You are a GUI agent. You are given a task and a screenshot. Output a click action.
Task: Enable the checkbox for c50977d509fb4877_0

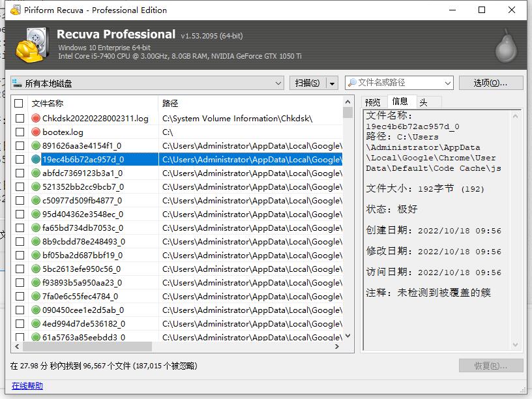coord(20,200)
